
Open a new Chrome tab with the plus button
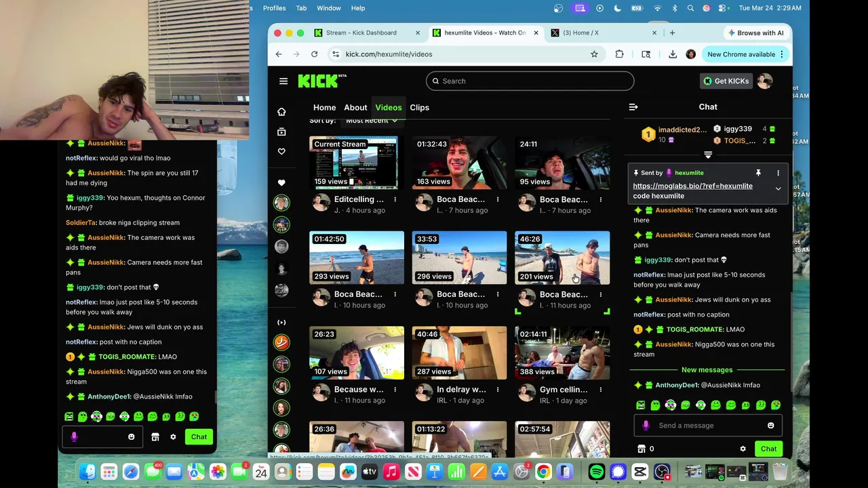(x=672, y=33)
